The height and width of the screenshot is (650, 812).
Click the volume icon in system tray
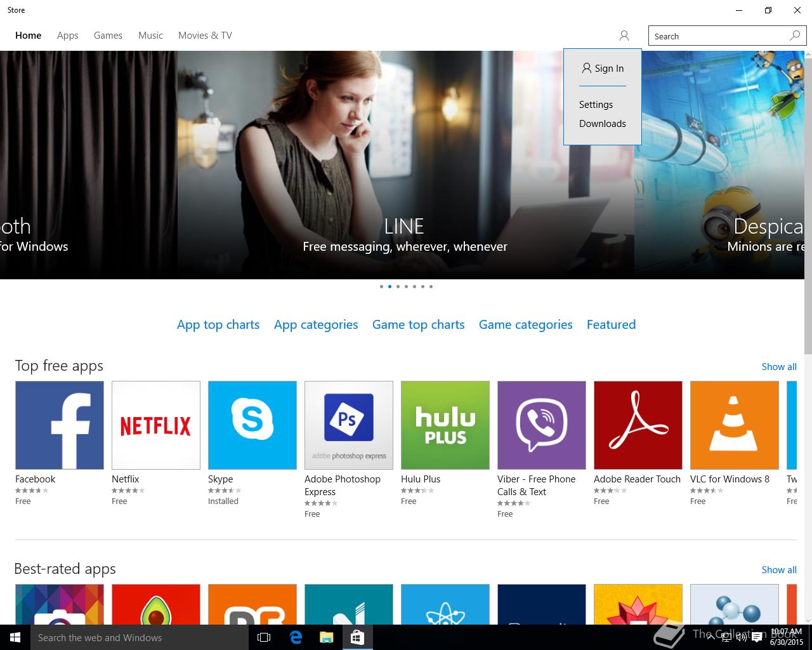pyautogui.click(x=740, y=638)
